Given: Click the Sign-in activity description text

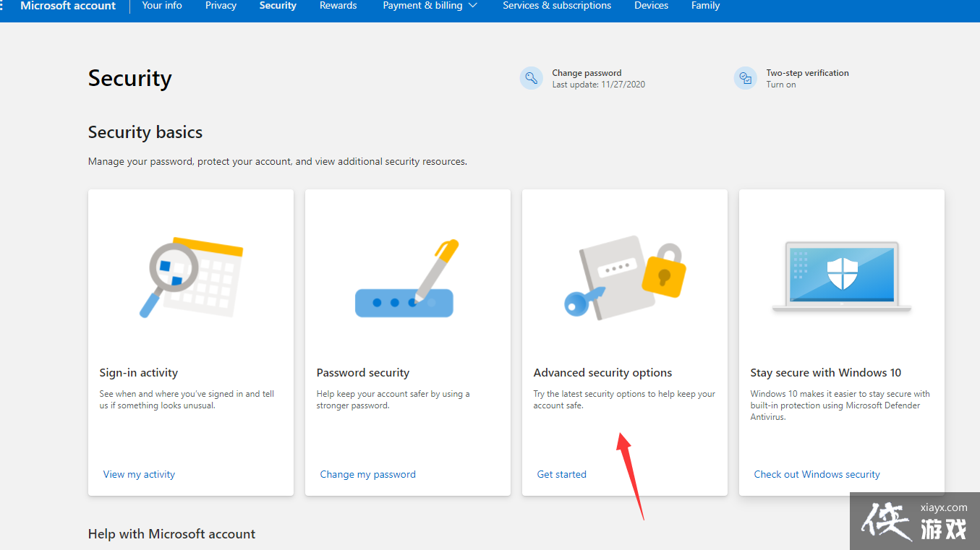Looking at the screenshot, I should [x=187, y=400].
